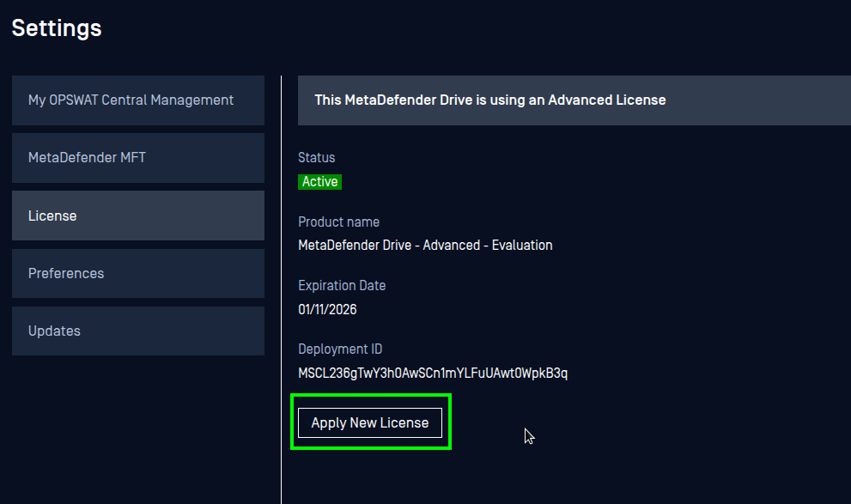Switch to the Updates section
This screenshot has height=504, width=851.
pos(54,331)
